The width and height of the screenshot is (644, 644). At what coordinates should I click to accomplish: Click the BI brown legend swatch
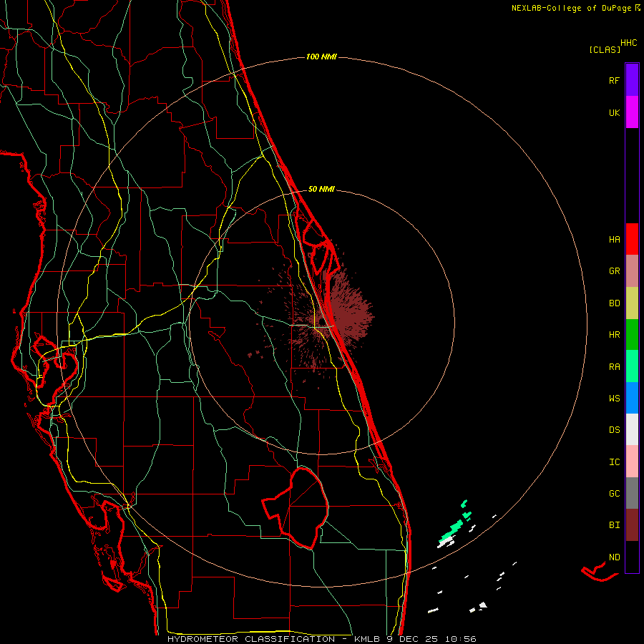click(632, 525)
